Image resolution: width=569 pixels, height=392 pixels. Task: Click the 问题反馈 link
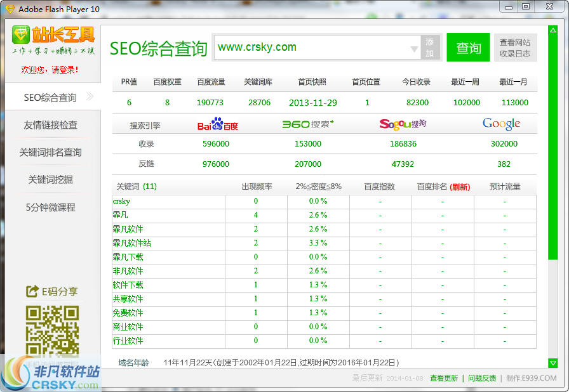click(482, 378)
